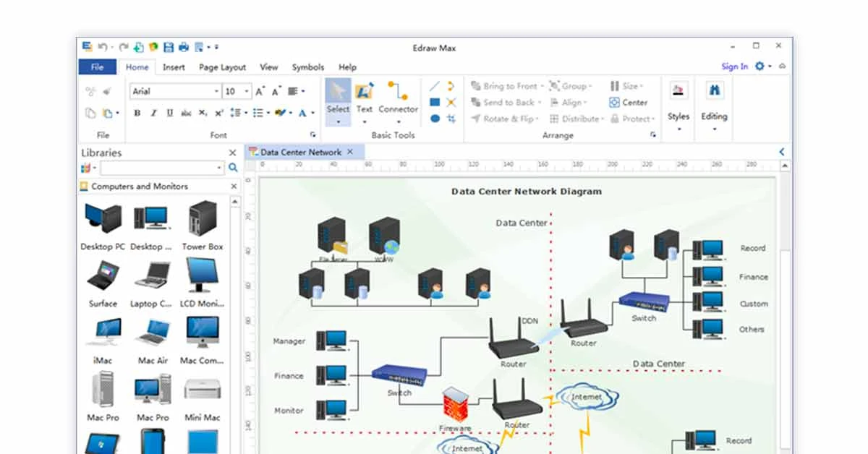The width and height of the screenshot is (868, 454).
Task: Open the Arial font family dropdown
Action: coord(216,90)
